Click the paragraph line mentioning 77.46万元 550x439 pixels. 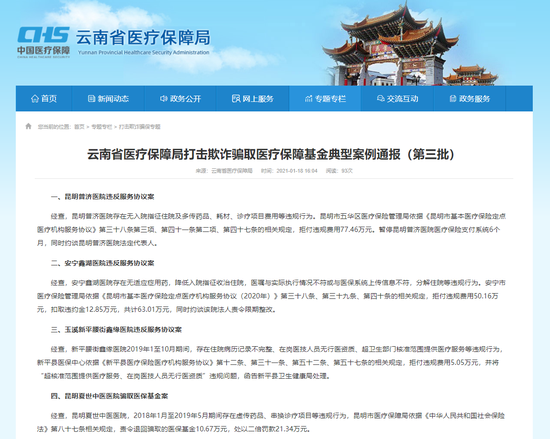click(268, 230)
